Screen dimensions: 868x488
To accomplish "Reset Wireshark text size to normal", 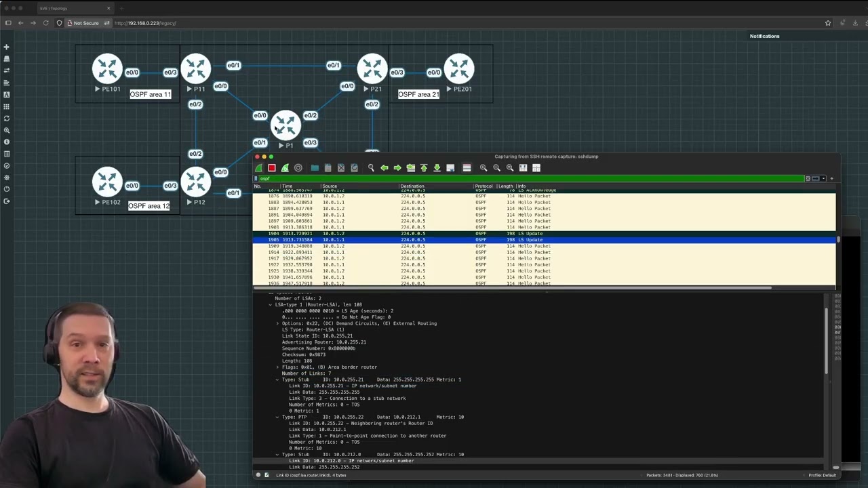I will pyautogui.click(x=510, y=168).
